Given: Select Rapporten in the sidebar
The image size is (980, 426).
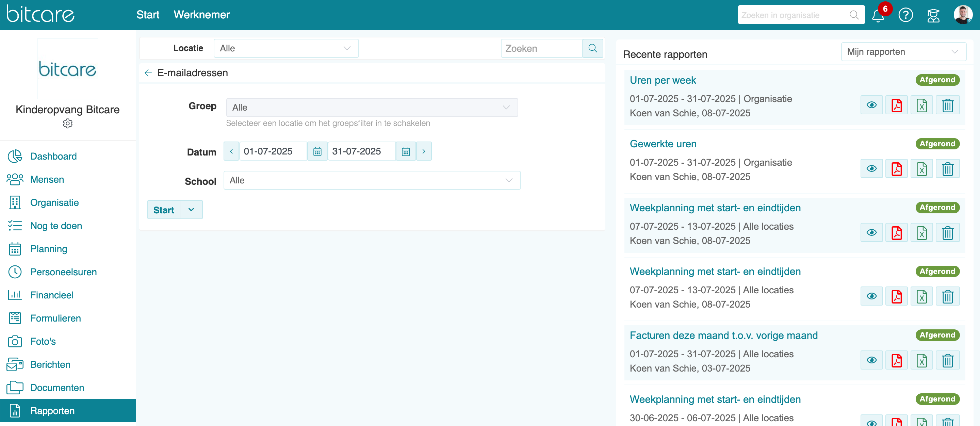Looking at the screenshot, I should pyautogui.click(x=68, y=411).
